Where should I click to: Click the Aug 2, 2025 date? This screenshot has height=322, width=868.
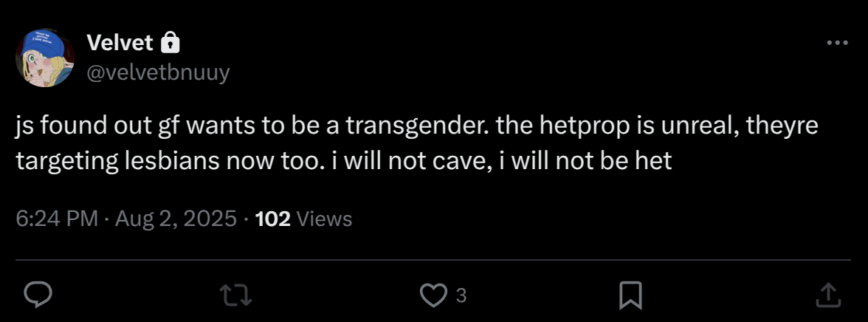pyautogui.click(x=176, y=219)
